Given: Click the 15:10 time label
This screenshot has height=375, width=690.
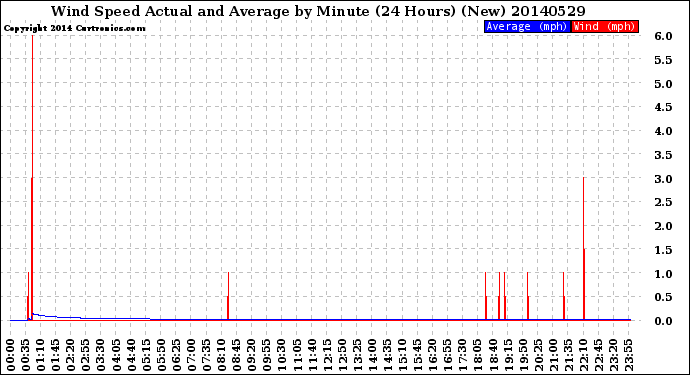Looking at the screenshot, I should [x=402, y=355].
